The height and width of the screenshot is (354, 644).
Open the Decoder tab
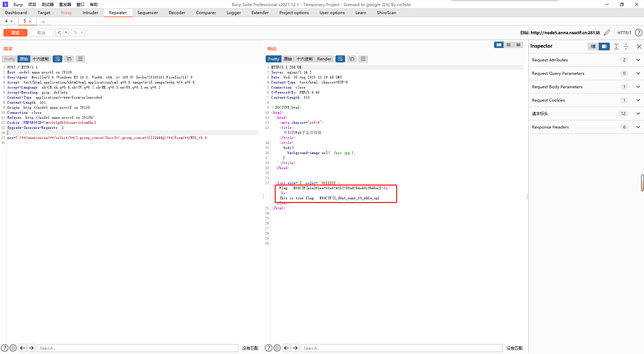pos(177,13)
